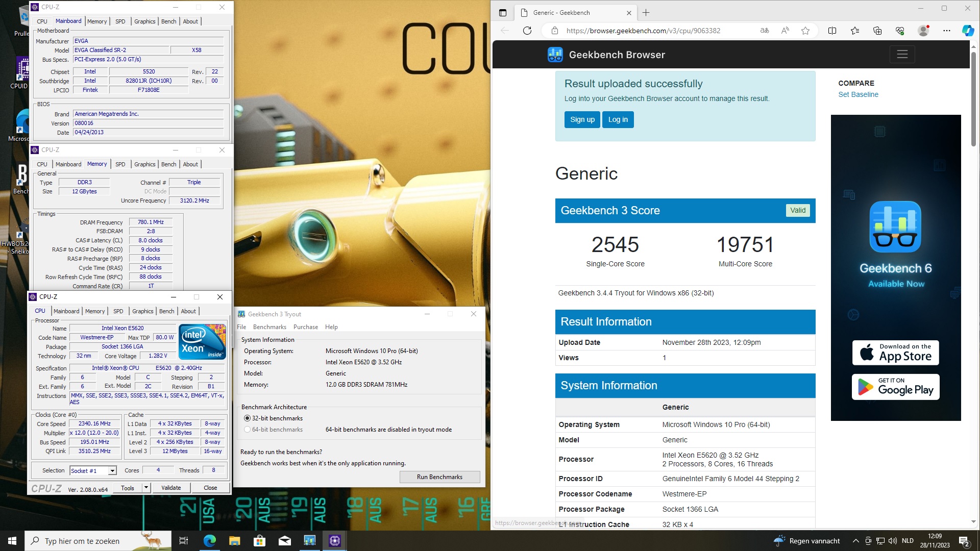Click the Log in button
This screenshot has height=551, width=980.
point(618,119)
